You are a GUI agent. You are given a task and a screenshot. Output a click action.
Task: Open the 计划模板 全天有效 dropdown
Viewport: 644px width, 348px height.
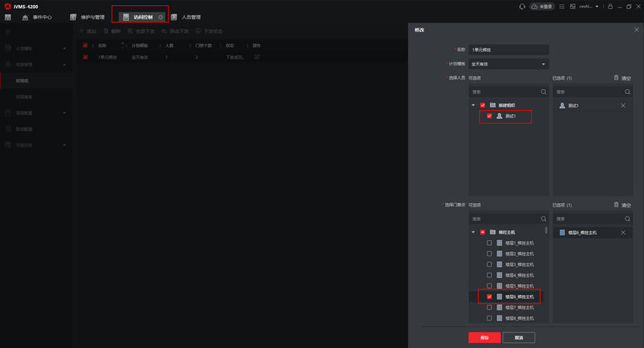pos(508,64)
